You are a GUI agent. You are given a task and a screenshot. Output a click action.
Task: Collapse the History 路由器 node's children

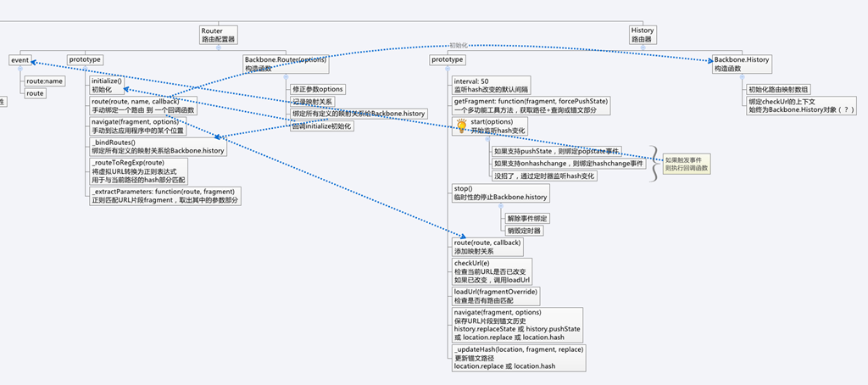coord(643,47)
